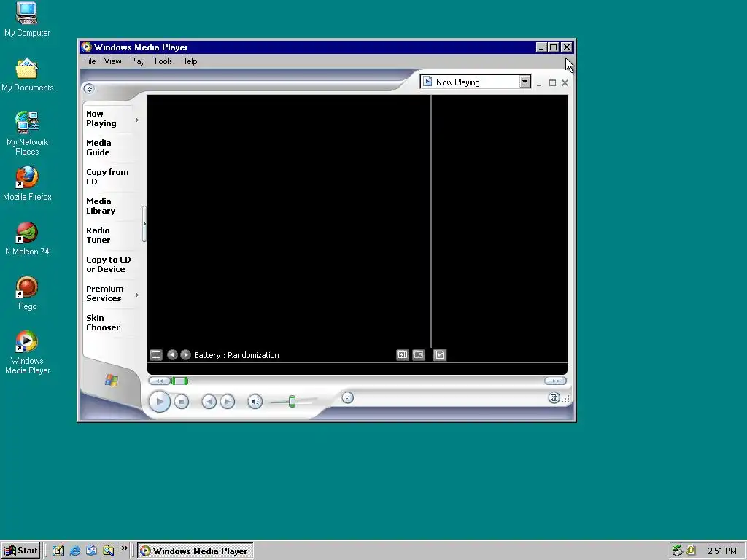
Task: View the video in full screen
Action: (419, 355)
